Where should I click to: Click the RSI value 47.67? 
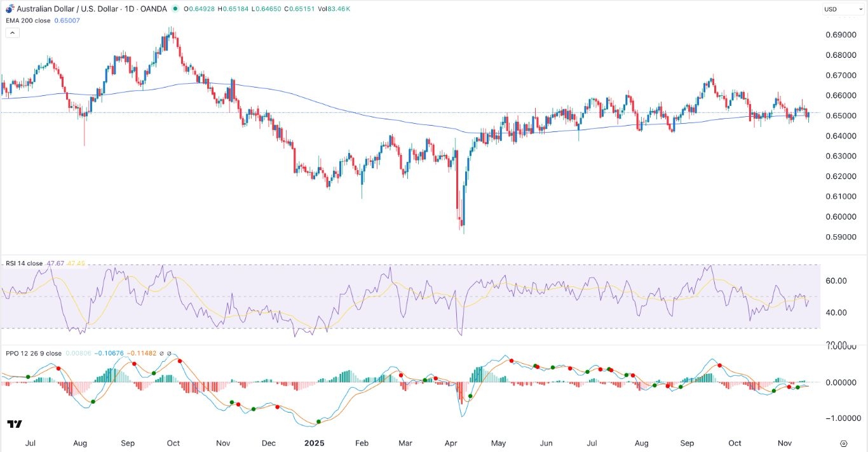(x=54, y=263)
